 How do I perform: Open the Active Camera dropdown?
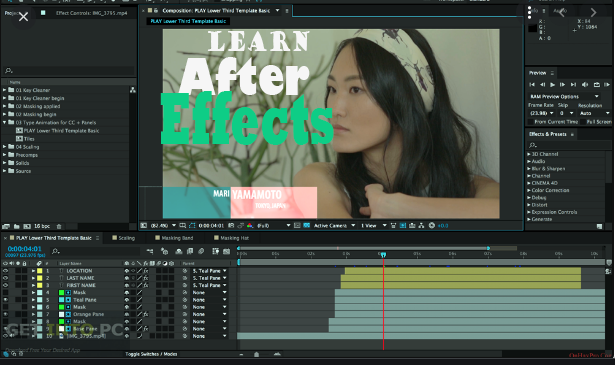(335, 225)
